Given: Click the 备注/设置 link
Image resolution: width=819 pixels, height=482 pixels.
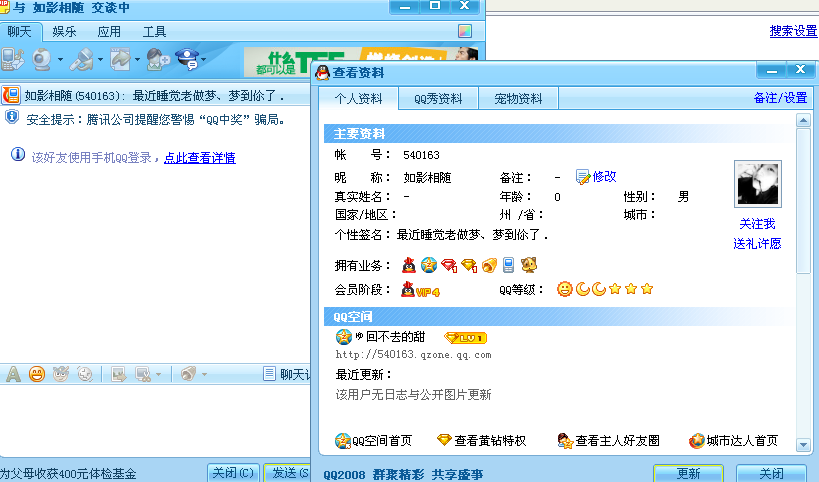Looking at the screenshot, I should coord(780,98).
